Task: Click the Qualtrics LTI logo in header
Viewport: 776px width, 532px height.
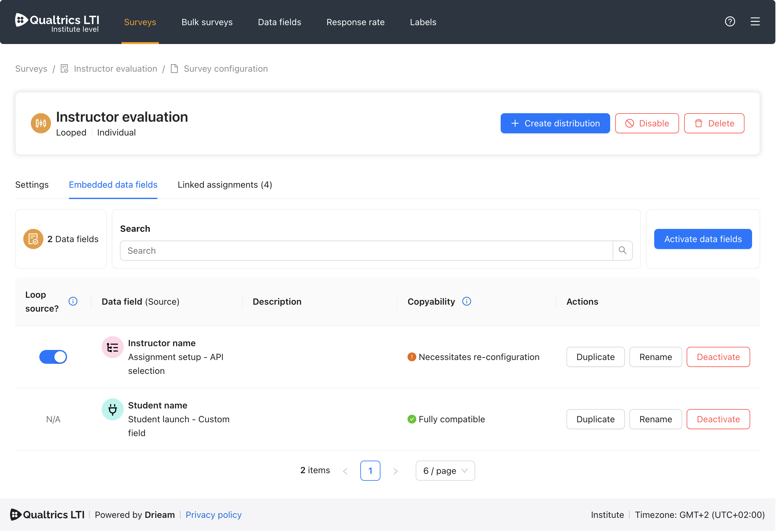Action: pyautogui.click(x=57, y=22)
